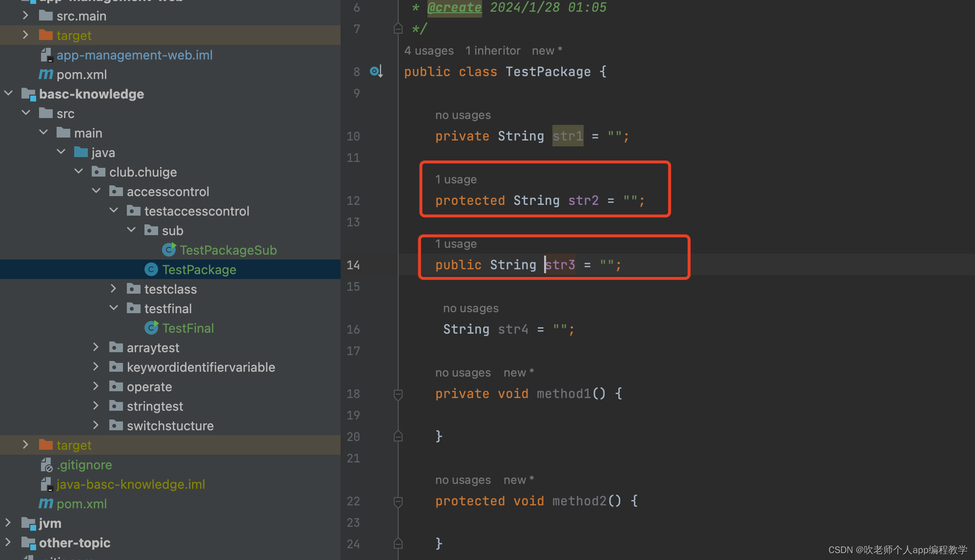The width and height of the screenshot is (975, 560).
Task: Click the TestPackage class icon
Action: click(x=151, y=269)
